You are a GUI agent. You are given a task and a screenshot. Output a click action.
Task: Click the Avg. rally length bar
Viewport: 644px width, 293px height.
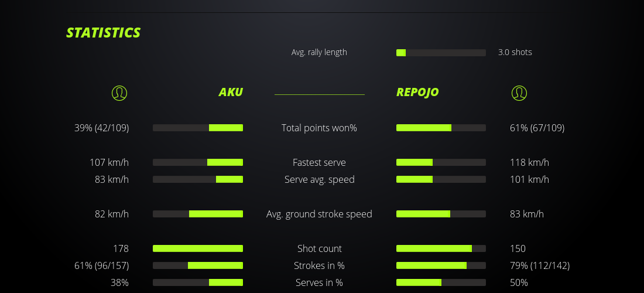[x=441, y=53]
